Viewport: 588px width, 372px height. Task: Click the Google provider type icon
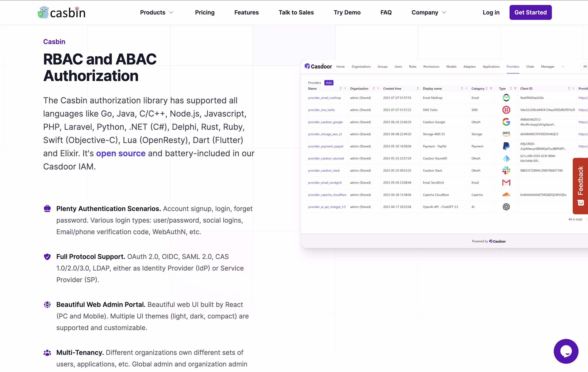point(506,122)
